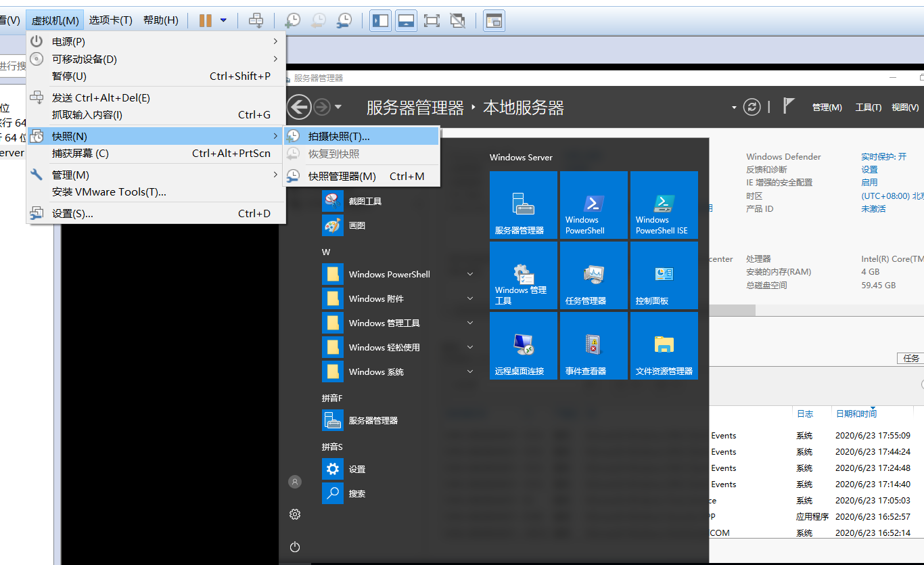This screenshot has height=565, width=924.
Task: Show the console view toolbar icon
Action: tap(493, 20)
